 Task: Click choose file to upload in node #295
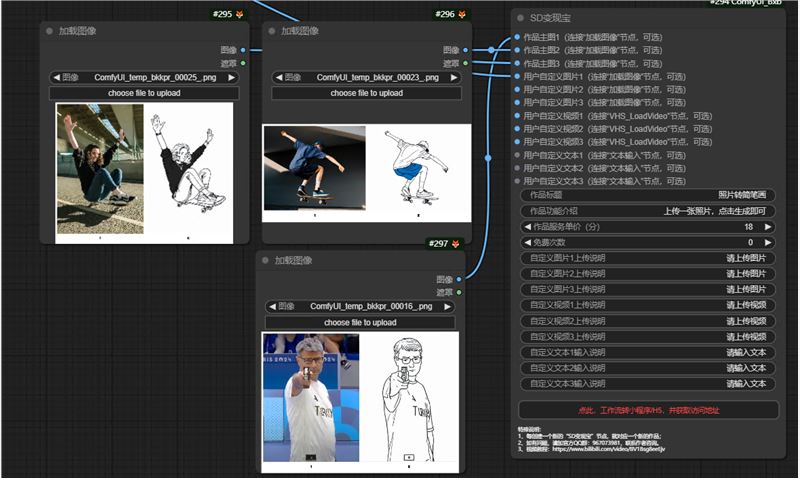[x=144, y=93]
